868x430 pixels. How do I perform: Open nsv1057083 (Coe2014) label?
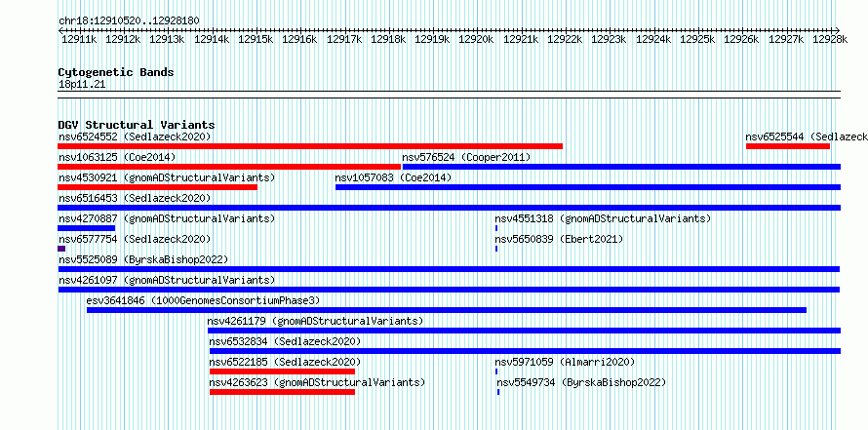pos(393,177)
